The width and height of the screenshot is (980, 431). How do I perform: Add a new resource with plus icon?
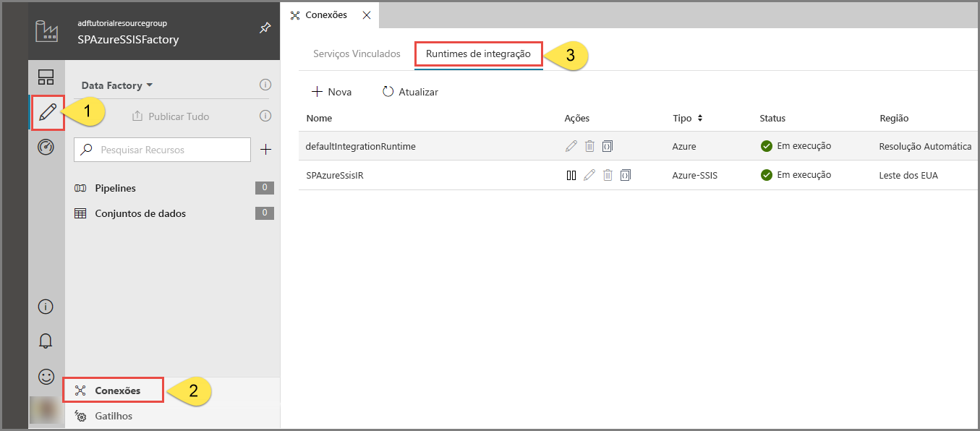pyautogui.click(x=265, y=150)
